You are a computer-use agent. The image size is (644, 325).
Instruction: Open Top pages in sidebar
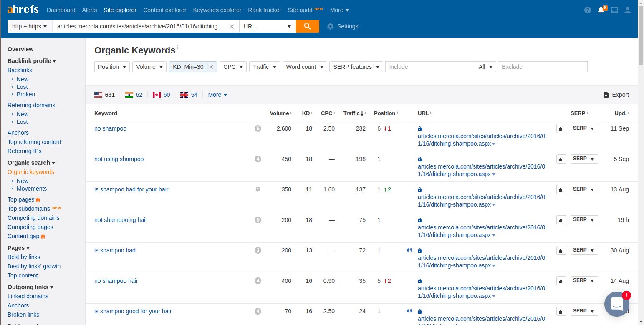21,199
